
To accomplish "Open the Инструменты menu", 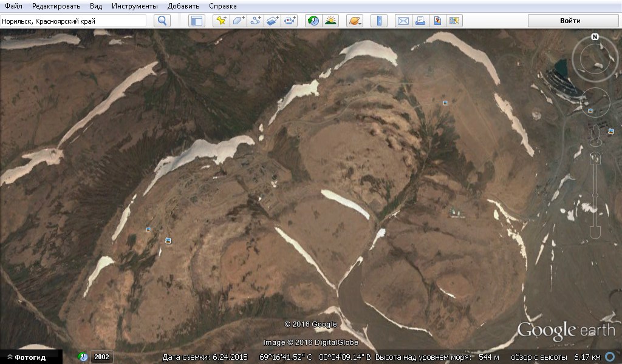I will 134,6.
